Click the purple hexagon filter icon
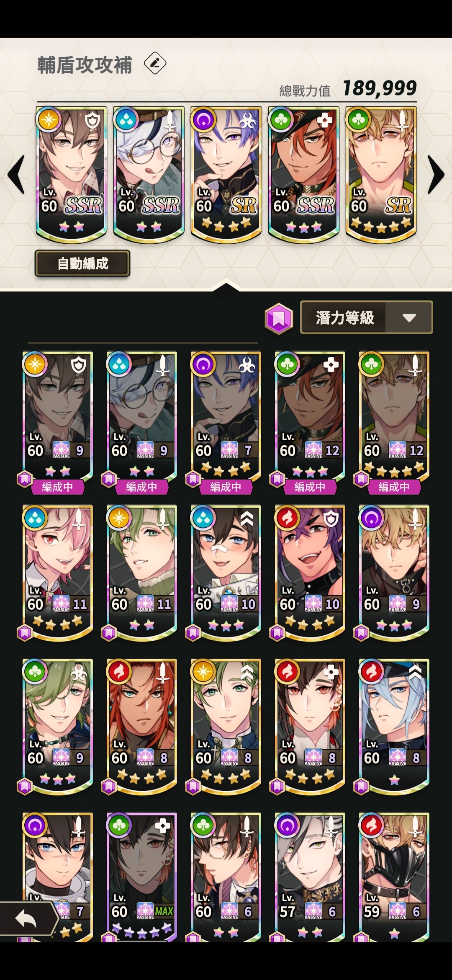Viewport: 452px width, 980px height. pos(279,318)
